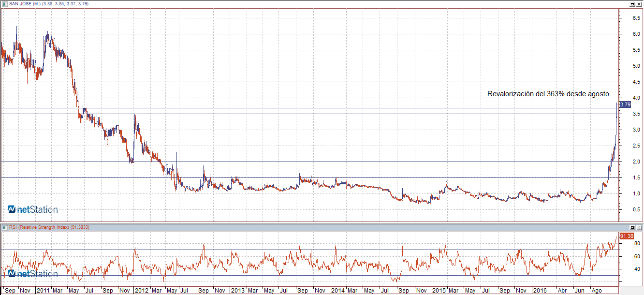Screen dimensions: 644x295
Task: Click the Abr month label on the time axis
Action: pos(562,291)
